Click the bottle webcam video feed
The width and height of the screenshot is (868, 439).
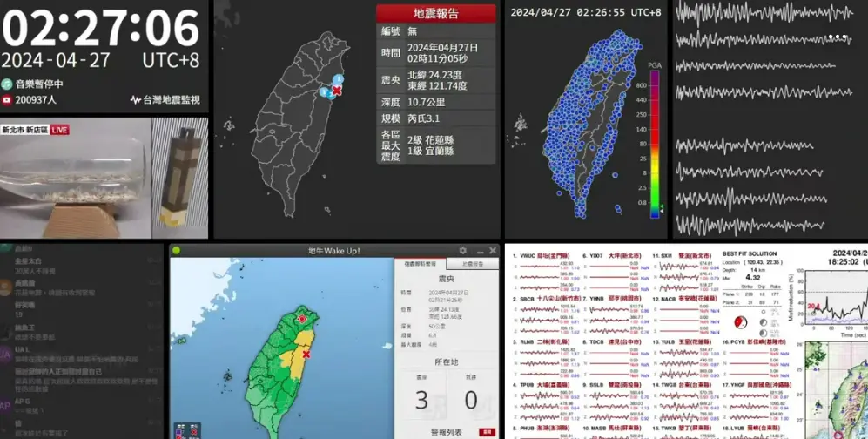pyautogui.click(x=76, y=179)
